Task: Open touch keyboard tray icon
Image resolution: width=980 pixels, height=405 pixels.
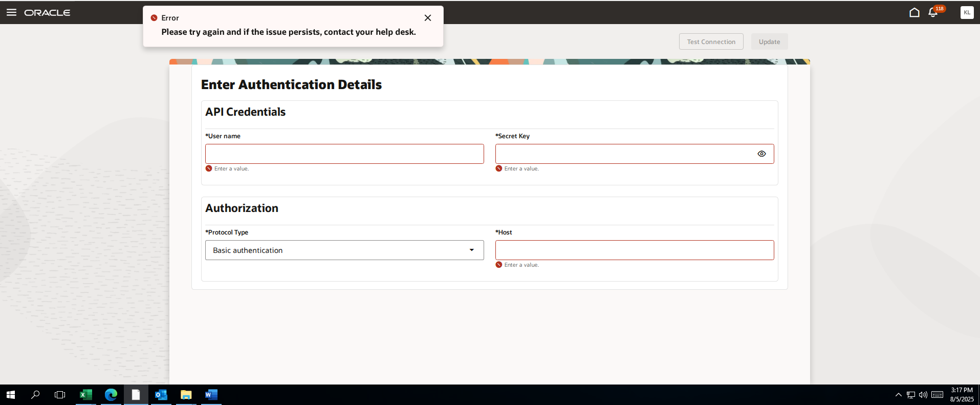Action: point(938,395)
